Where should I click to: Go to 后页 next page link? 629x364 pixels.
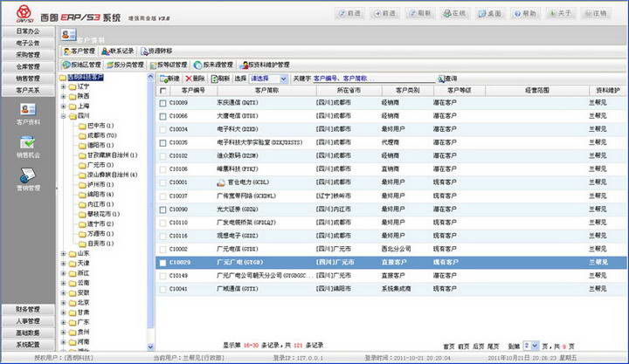pos(478,347)
